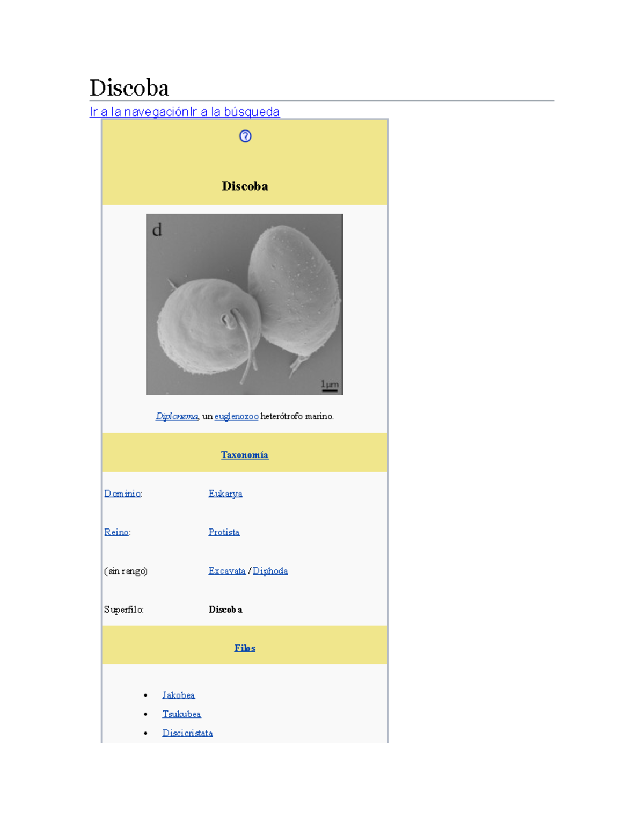644x834 pixels.
Task: Click the '(sin rango)' label text
Action: point(126,571)
